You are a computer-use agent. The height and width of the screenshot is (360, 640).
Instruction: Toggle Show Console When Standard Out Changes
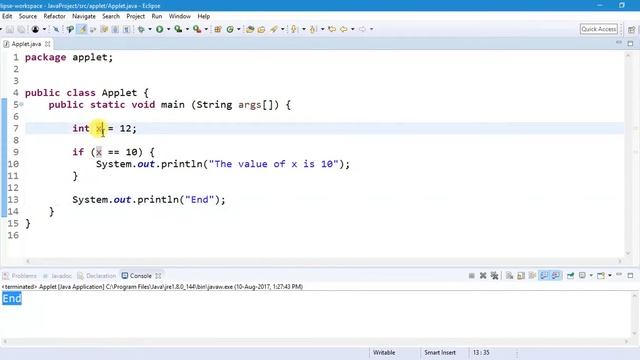pyautogui.click(x=544, y=276)
